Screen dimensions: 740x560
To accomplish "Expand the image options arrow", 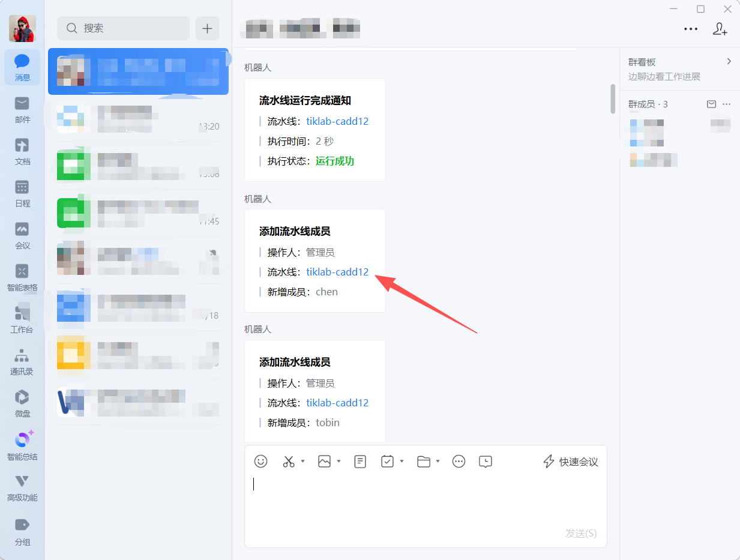I will tap(338, 461).
